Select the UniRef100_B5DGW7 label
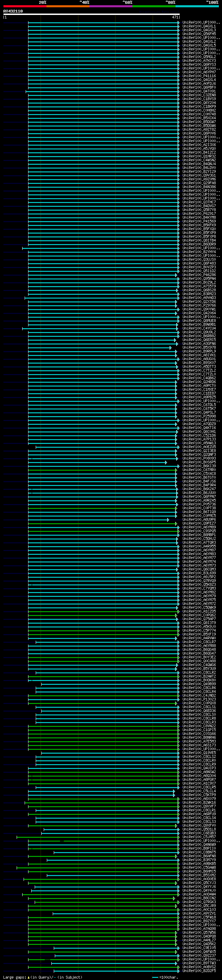This screenshot has width=222, height=980. (199, 122)
